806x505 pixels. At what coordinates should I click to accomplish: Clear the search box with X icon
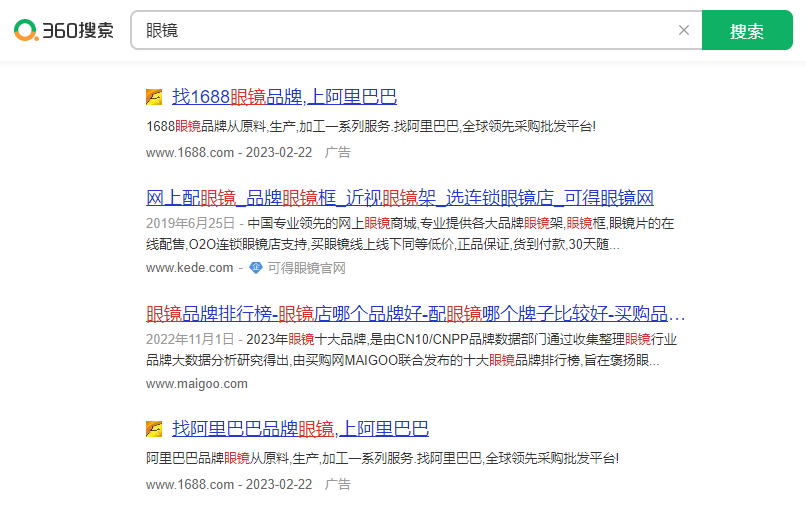click(684, 30)
